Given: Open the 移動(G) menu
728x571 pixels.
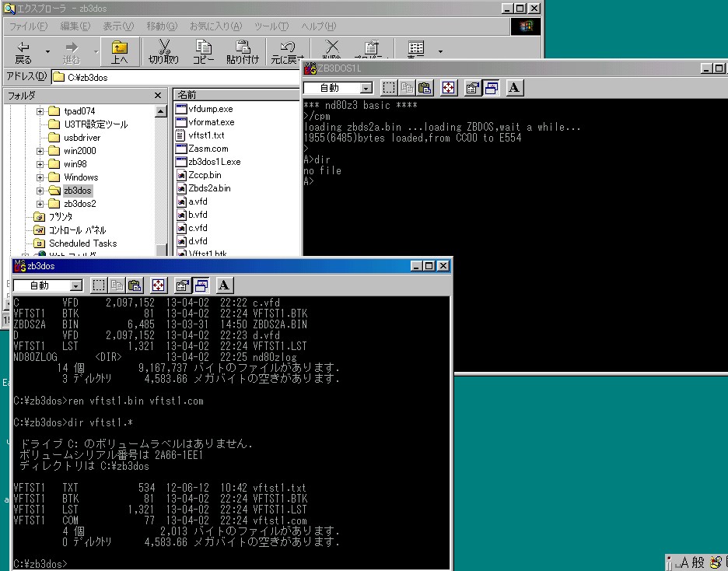Looking at the screenshot, I should [x=162, y=26].
